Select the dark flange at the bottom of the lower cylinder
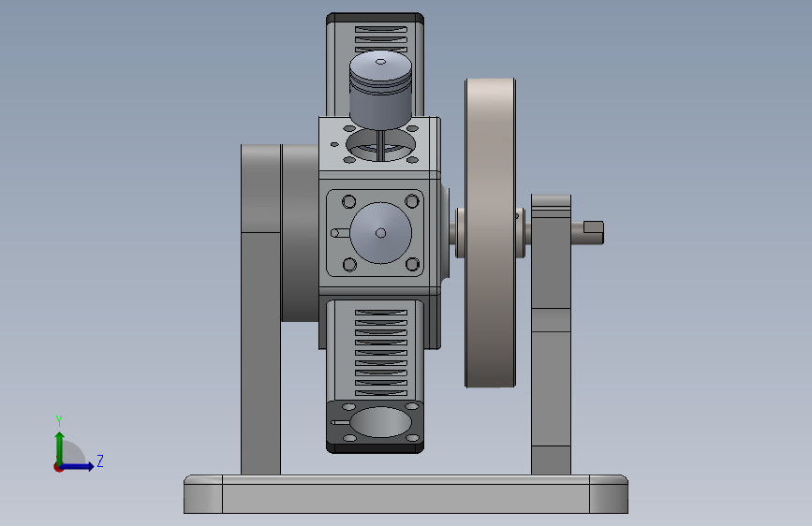 375,427
